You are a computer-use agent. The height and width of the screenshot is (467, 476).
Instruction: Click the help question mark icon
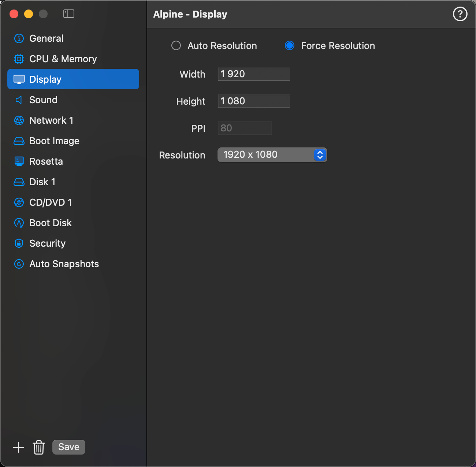coord(460,14)
